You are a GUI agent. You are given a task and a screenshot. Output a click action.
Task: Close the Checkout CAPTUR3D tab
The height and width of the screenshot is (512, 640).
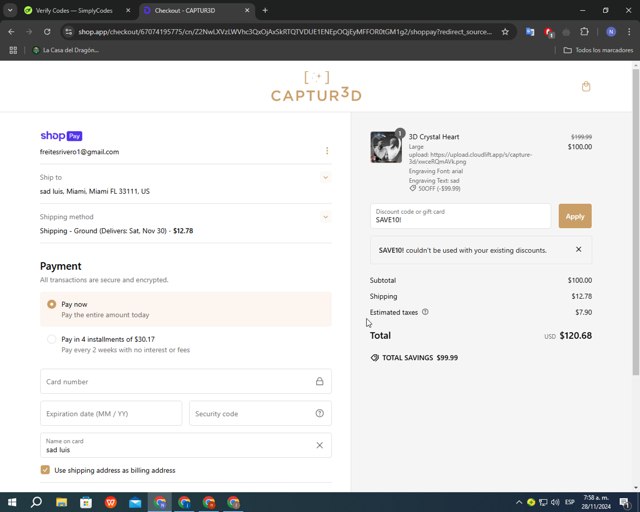pyautogui.click(x=247, y=11)
